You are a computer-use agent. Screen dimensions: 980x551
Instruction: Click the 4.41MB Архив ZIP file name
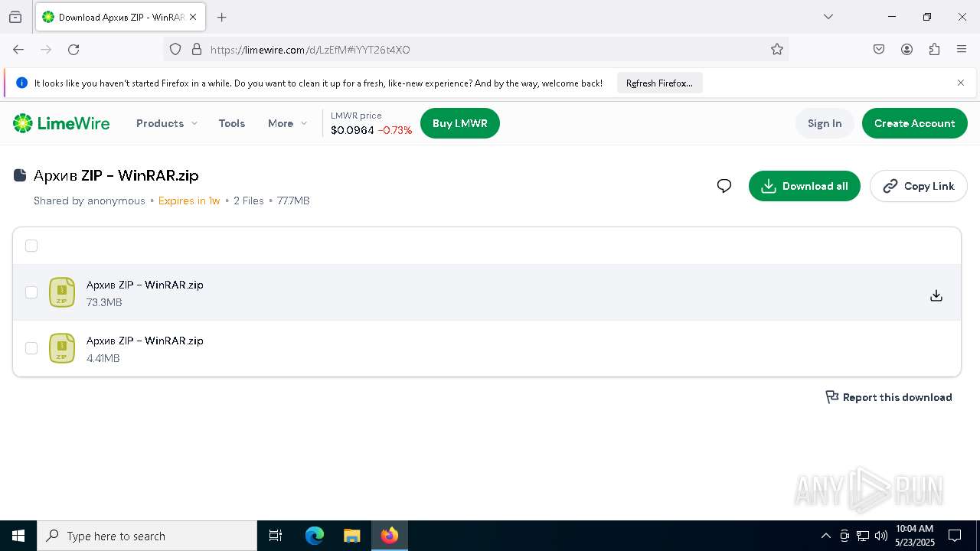click(145, 341)
